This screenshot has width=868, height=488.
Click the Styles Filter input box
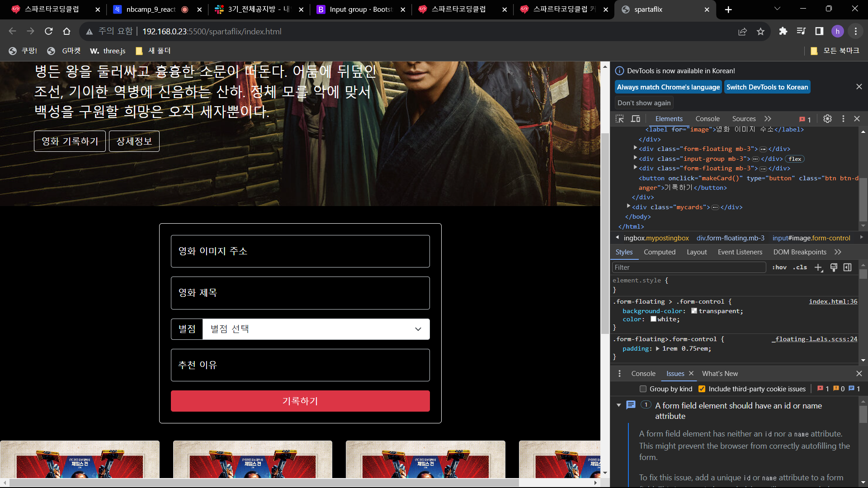pos(689,267)
